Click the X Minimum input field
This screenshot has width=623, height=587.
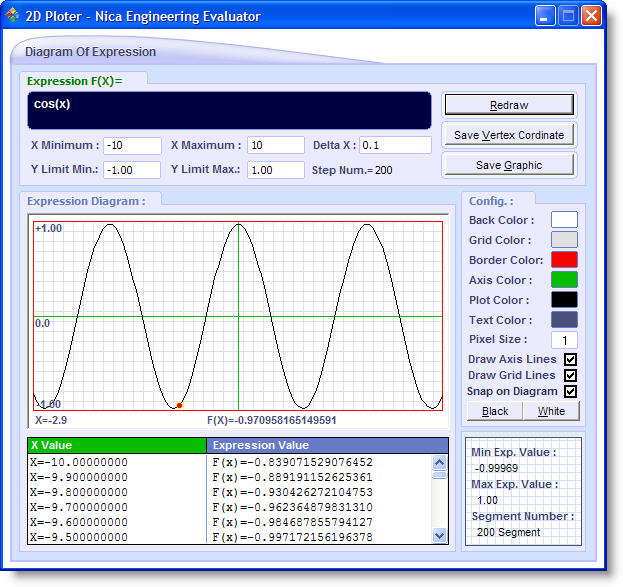(x=131, y=145)
